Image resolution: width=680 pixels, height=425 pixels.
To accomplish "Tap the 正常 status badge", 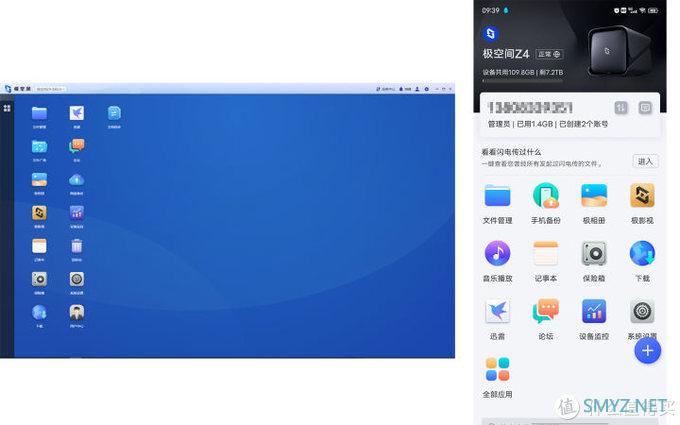I will 549,54.
